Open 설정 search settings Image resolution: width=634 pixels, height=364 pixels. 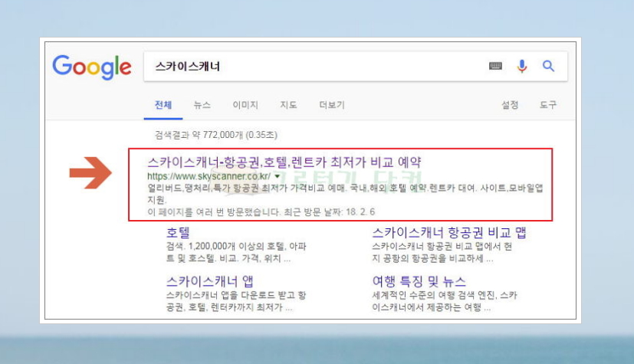click(510, 105)
